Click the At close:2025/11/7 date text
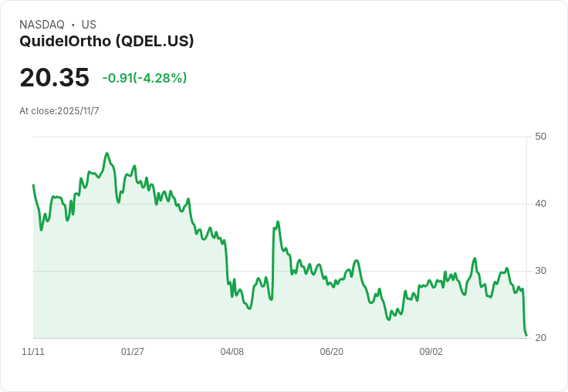This screenshot has width=568, height=392. (x=59, y=110)
